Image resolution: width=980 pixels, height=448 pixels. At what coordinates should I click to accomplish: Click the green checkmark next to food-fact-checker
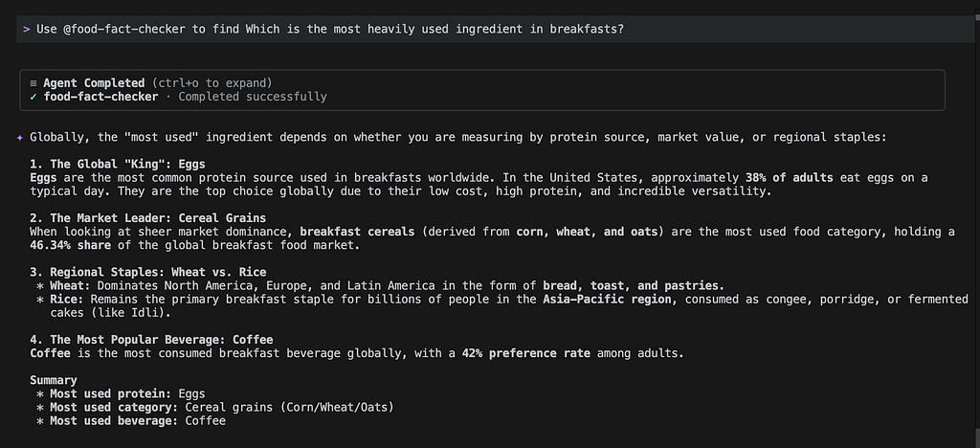coord(33,97)
